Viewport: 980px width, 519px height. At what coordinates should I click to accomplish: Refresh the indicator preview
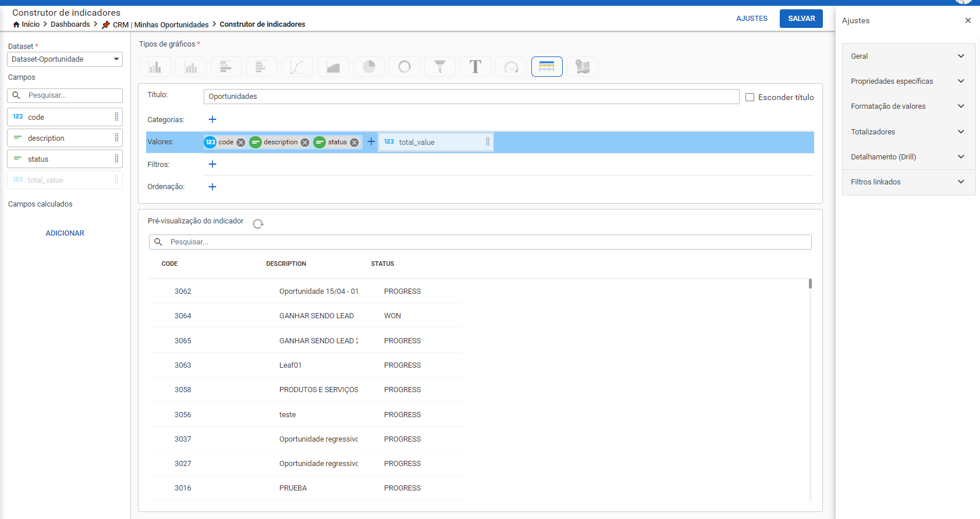[x=258, y=223]
